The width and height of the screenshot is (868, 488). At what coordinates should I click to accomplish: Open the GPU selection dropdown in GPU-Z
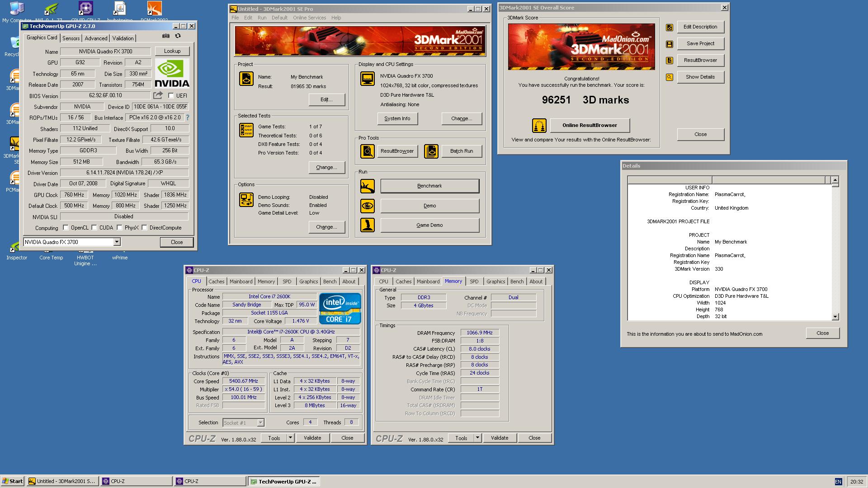[x=117, y=242]
